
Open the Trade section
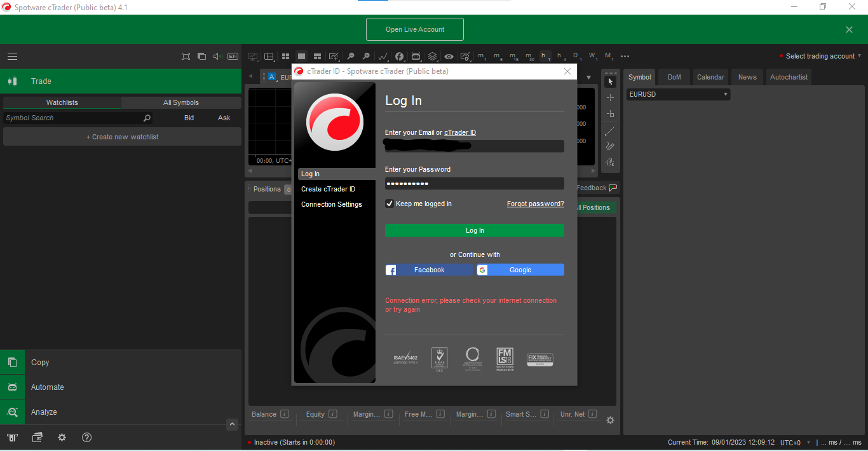[121, 81]
